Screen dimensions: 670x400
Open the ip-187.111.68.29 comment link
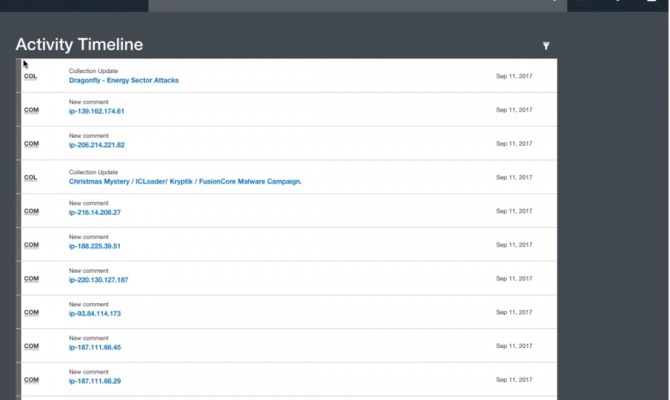pyautogui.click(x=94, y=381)
